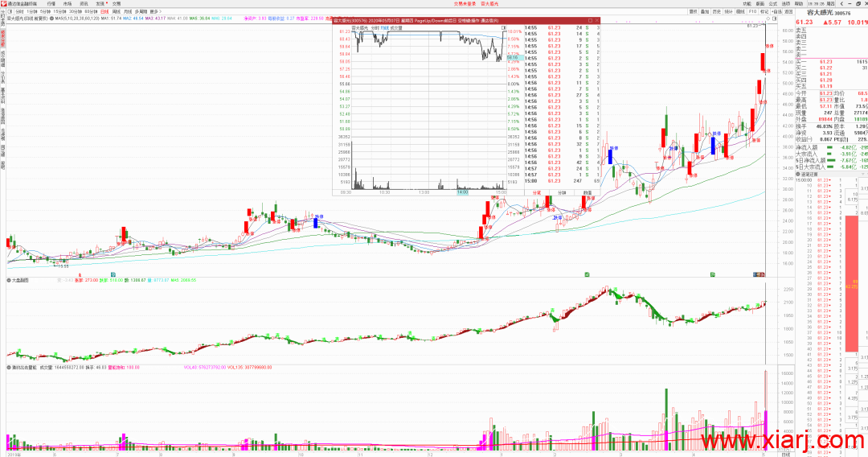The width and height of the screenshot is (868, 457).
Task: Click the 通达信 app logo icon
Action: pos(3,4)
